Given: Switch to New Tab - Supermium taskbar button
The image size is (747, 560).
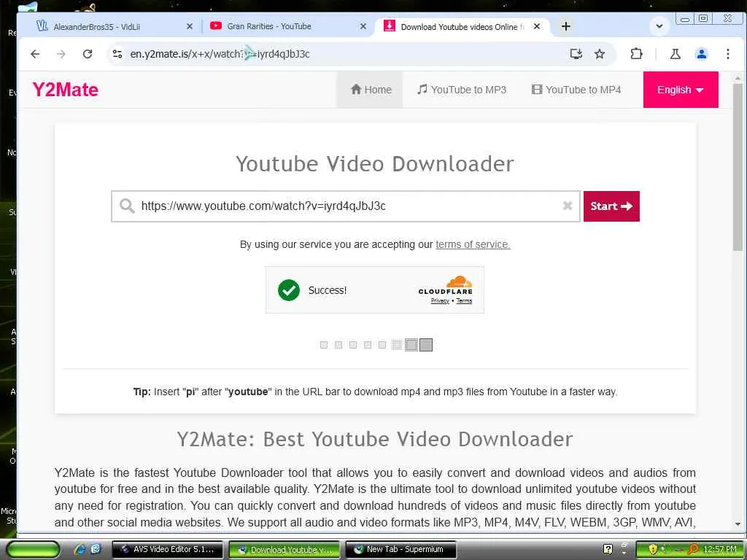Looking at the screenshot, I should (401, 550).
